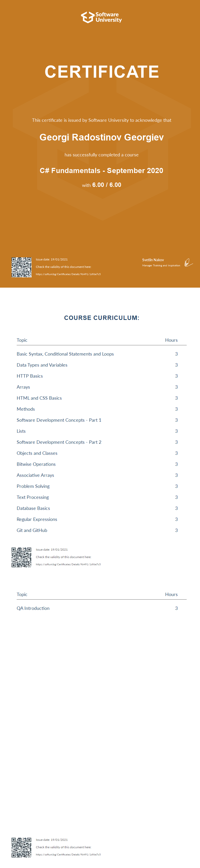
Task: Select the QA Introduction topic row
Action: point(33,608)
